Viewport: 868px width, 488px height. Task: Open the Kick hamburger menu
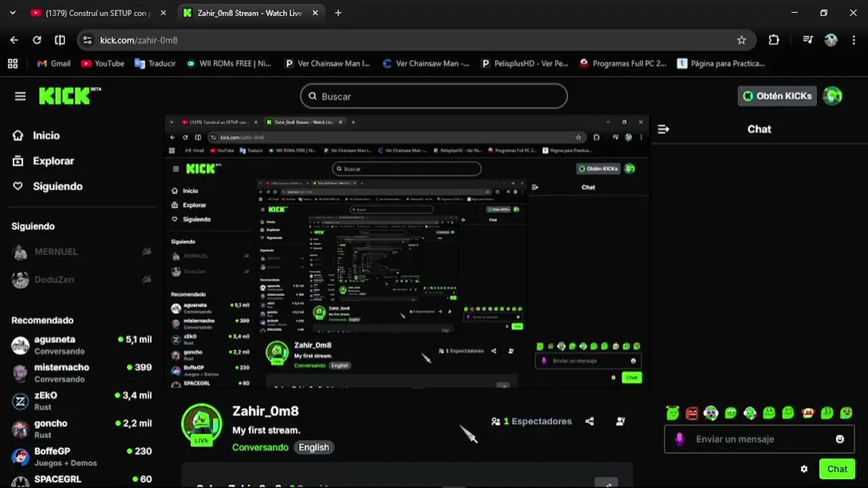[x=20, y=96]
